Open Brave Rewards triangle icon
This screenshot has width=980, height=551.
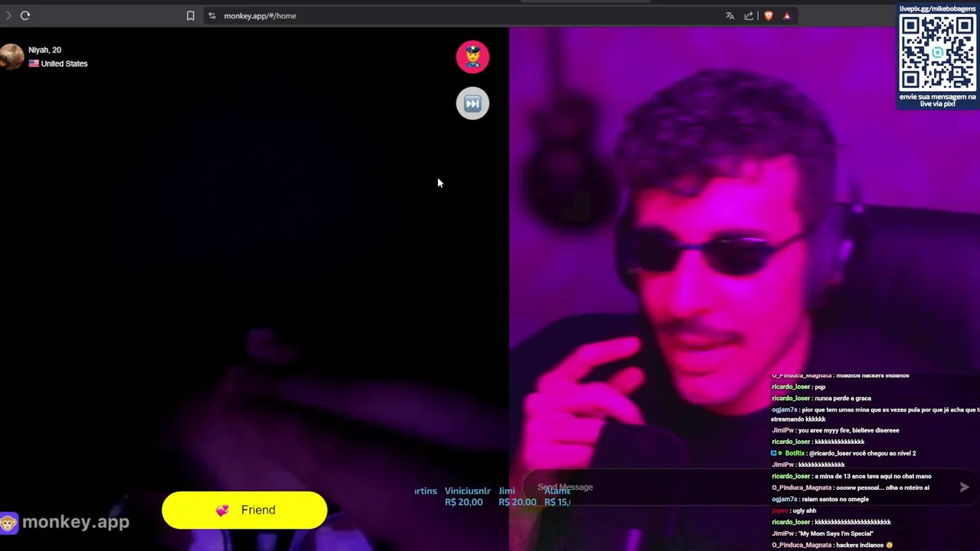point(786,15)
